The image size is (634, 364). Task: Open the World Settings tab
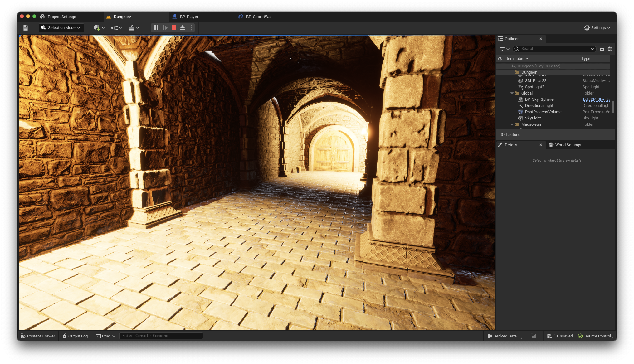point(568,145)
